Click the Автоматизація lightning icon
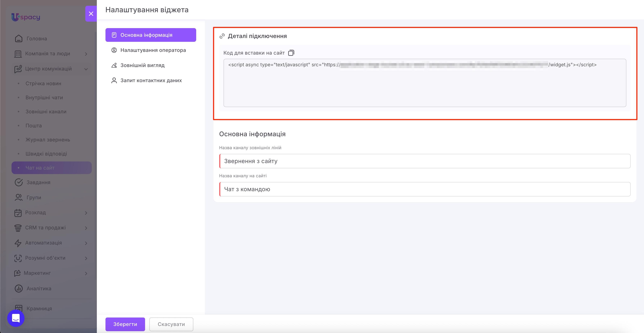The image size is (644, 333). 18,243
